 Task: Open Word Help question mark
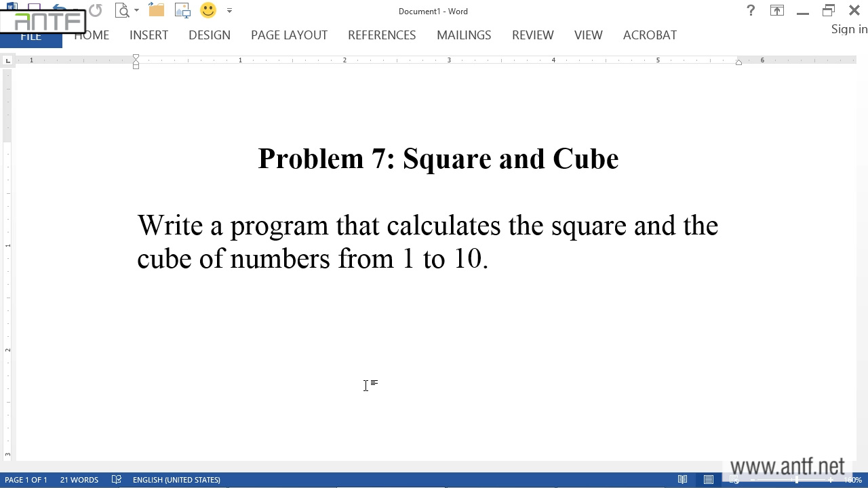pos(751,10)
